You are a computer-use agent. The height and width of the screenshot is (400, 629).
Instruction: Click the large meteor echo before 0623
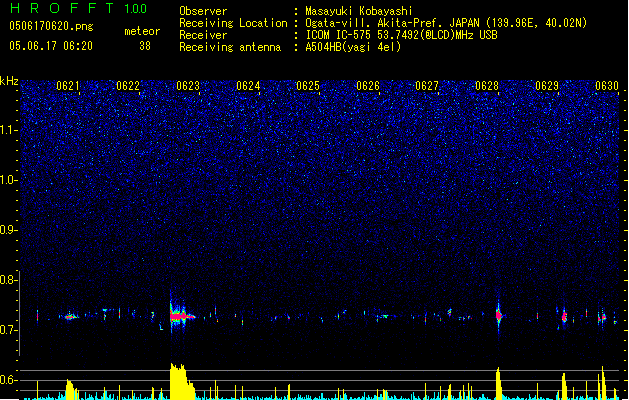[x=181, y=316]
